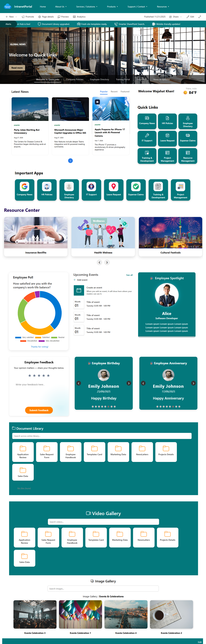Screen dimensions: 206x644
Task: Select Company Policies hero tab
Action: coord(75,80)
